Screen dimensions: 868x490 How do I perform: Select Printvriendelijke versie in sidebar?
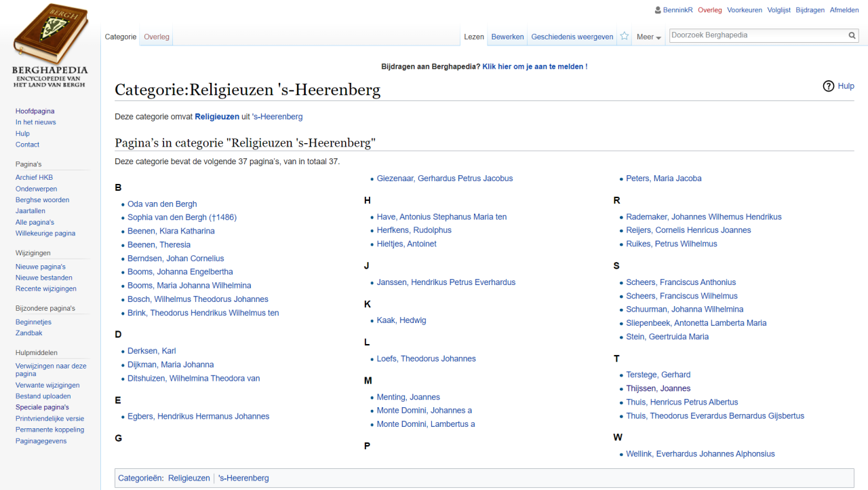[x=50, y=419]
